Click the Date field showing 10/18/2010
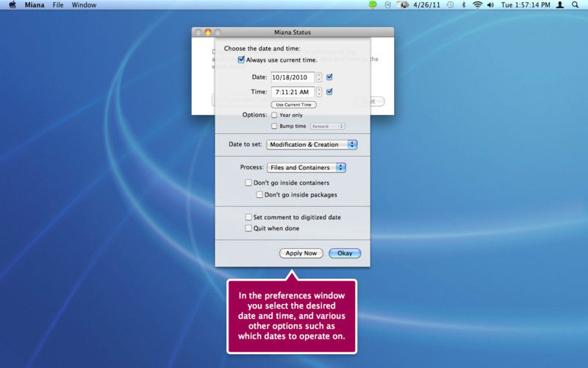 293,77
